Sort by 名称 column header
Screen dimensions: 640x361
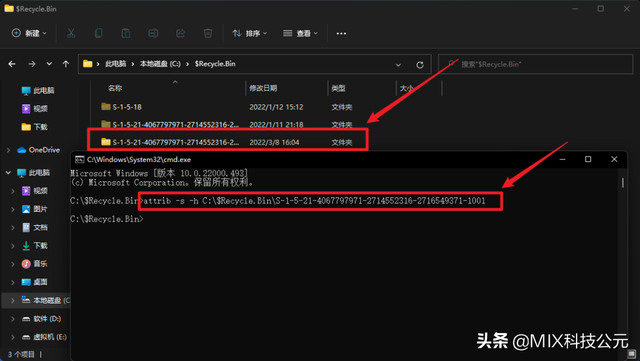click(x=115, y=88)
